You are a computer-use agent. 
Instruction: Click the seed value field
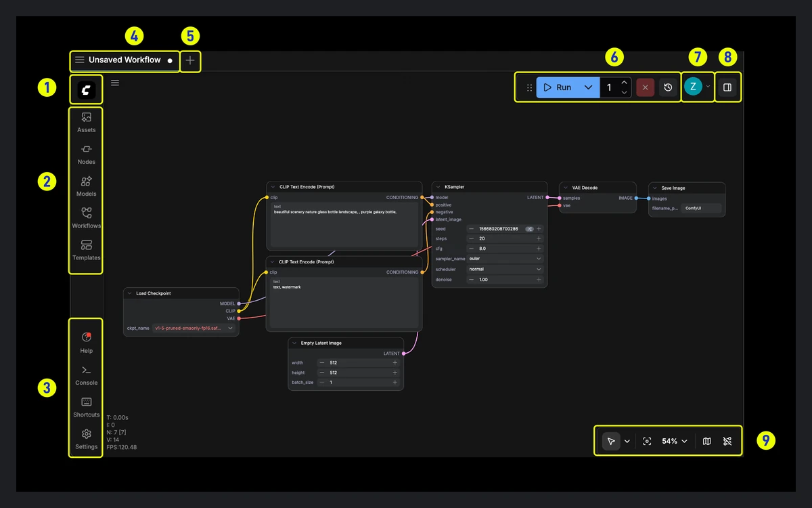pyautogui.click(x=500, y=229)
